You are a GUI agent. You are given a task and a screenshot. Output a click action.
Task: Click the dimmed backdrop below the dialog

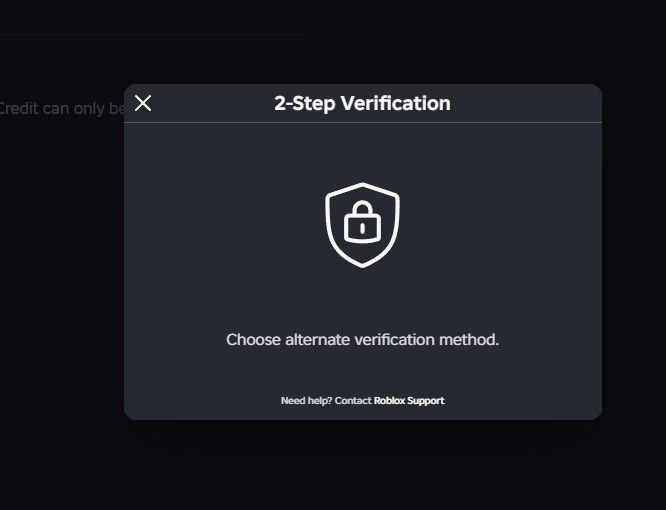pos(363,465)
